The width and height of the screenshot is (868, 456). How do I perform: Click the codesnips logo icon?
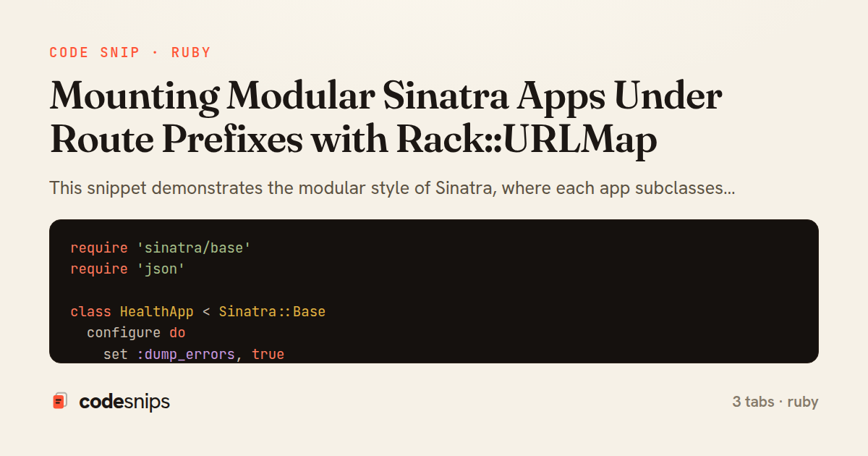pyautogui.click(x=60, y=401)
